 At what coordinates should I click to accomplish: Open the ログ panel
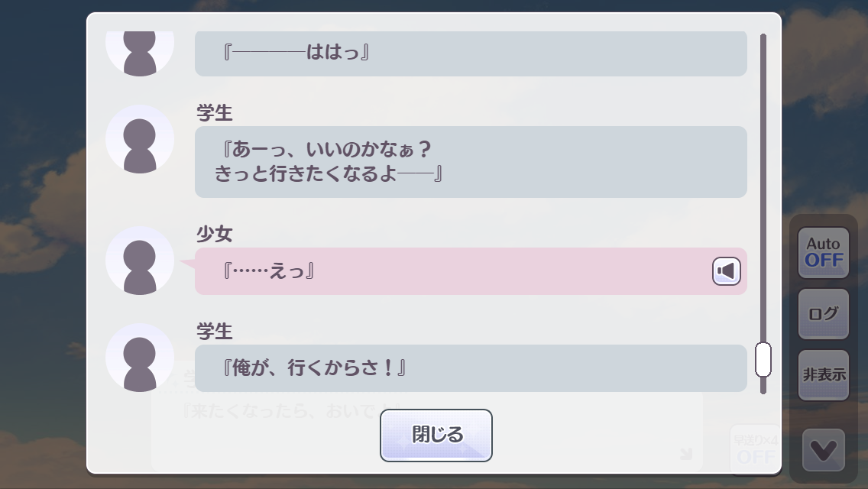pyautogui.click(x=823, y=314)
